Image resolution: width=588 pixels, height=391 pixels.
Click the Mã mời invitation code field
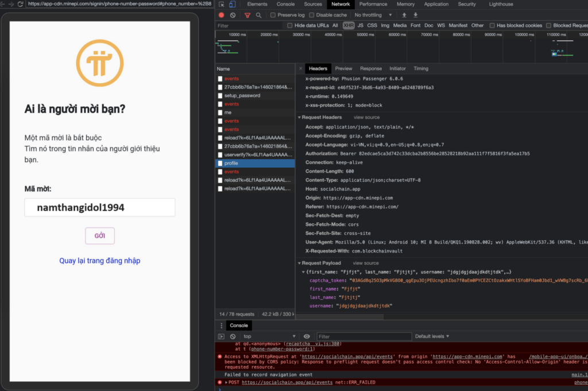(99, 208)
